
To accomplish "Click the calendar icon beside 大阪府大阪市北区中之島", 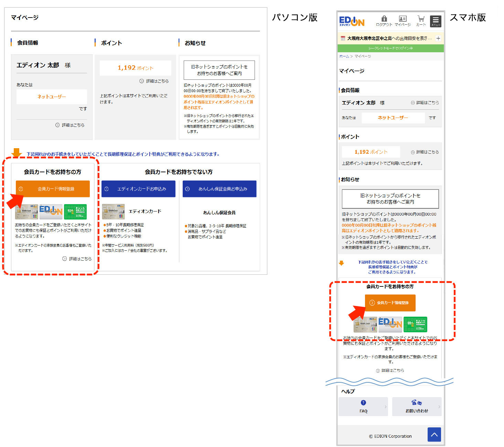I will [x=343, y=39].
